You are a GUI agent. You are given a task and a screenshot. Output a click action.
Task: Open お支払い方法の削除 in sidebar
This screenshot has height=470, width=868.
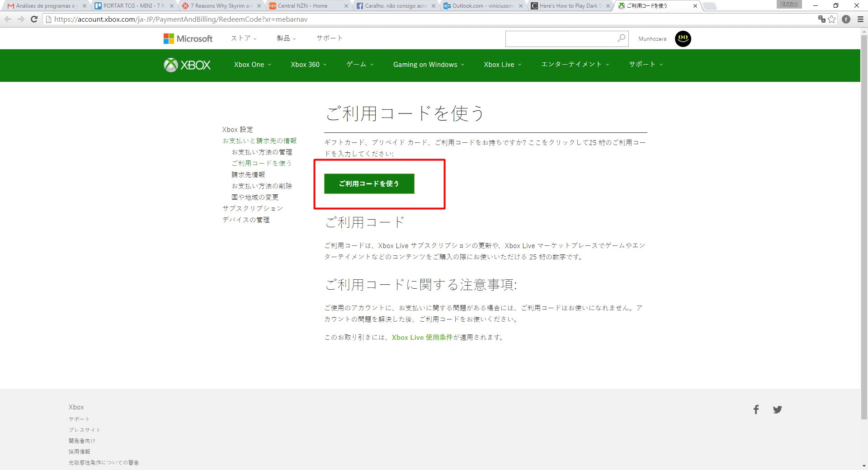pos(262,186)
